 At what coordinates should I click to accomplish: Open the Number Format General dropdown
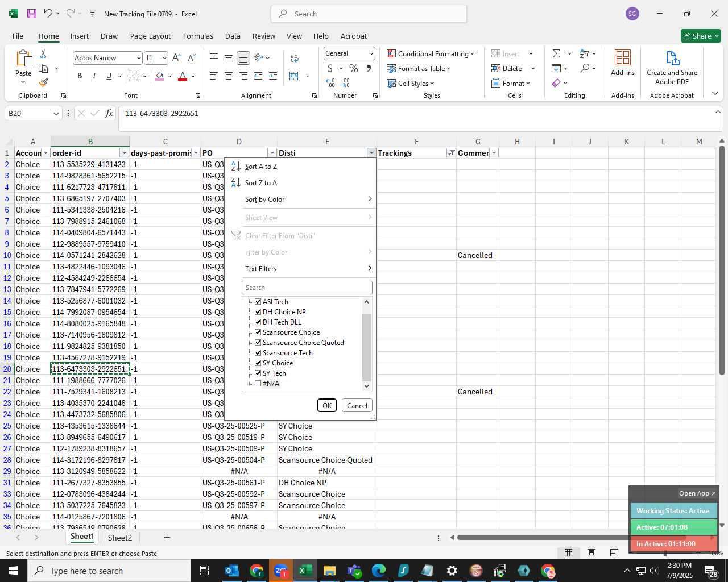(371, 53)
